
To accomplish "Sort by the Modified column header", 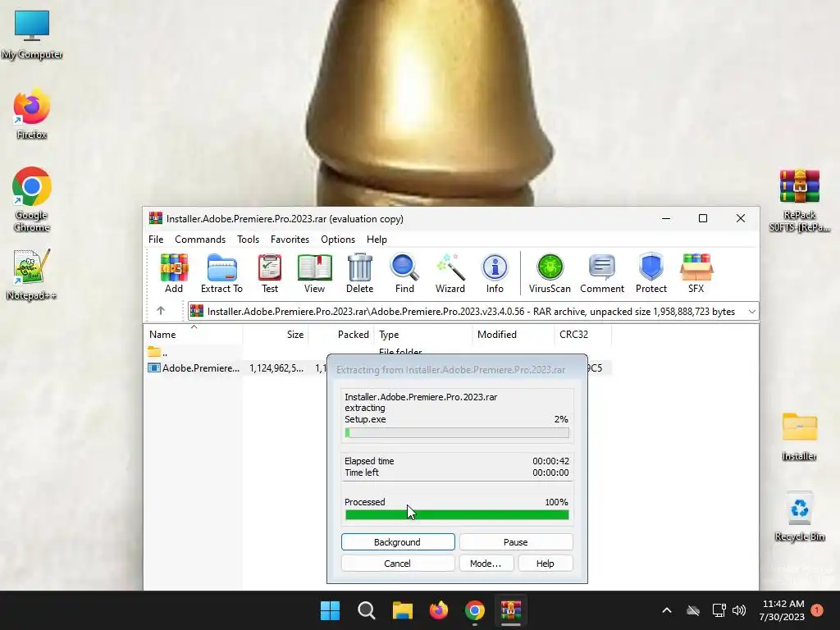I will coord(514,335).
